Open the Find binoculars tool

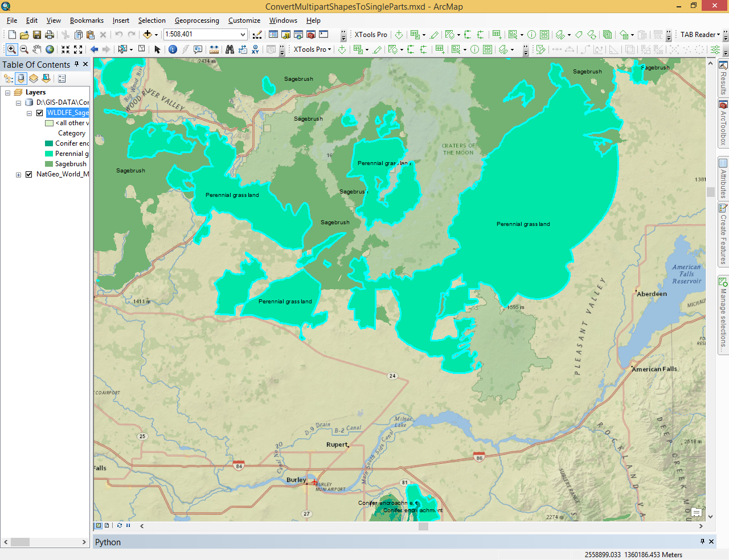230,50
